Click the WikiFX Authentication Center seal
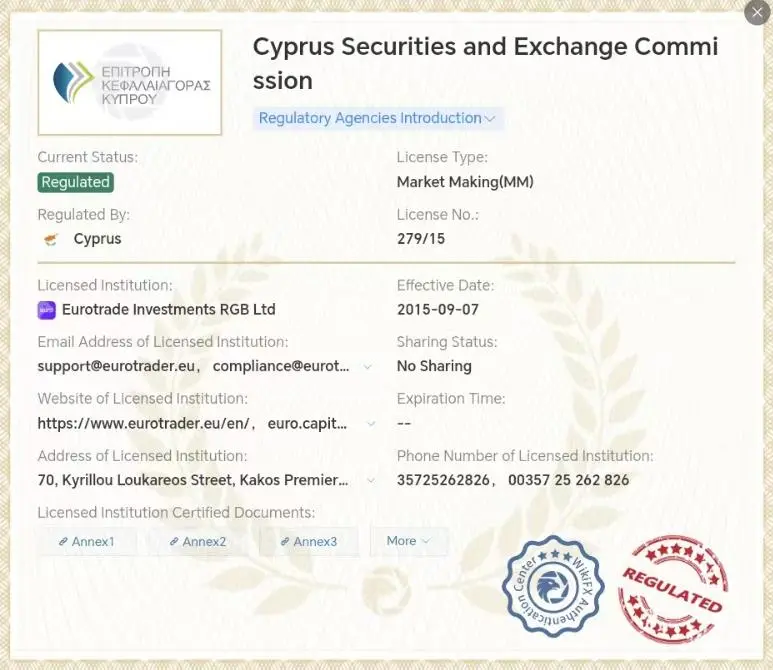This screenshot has width=773, height=670. (553, 586)
